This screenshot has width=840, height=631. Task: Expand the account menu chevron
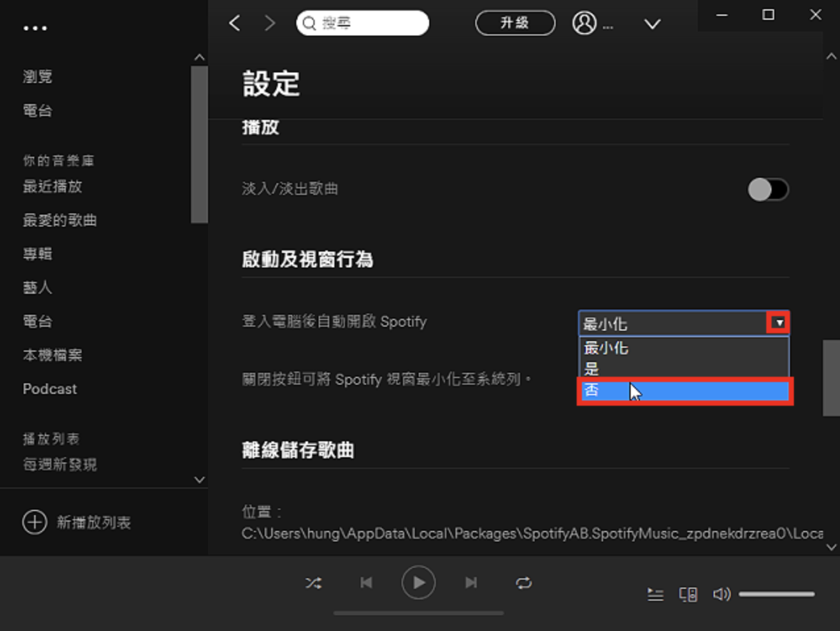click(652, 24)
